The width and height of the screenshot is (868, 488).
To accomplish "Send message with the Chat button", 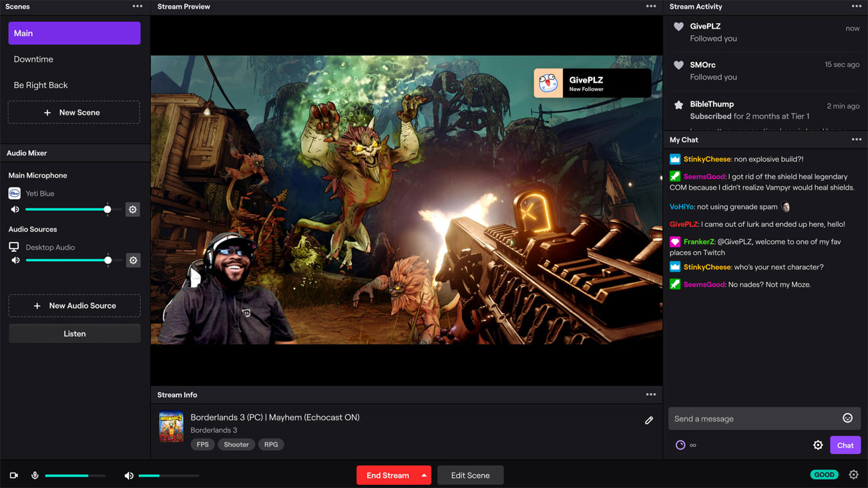I will (x=845, y=445).
